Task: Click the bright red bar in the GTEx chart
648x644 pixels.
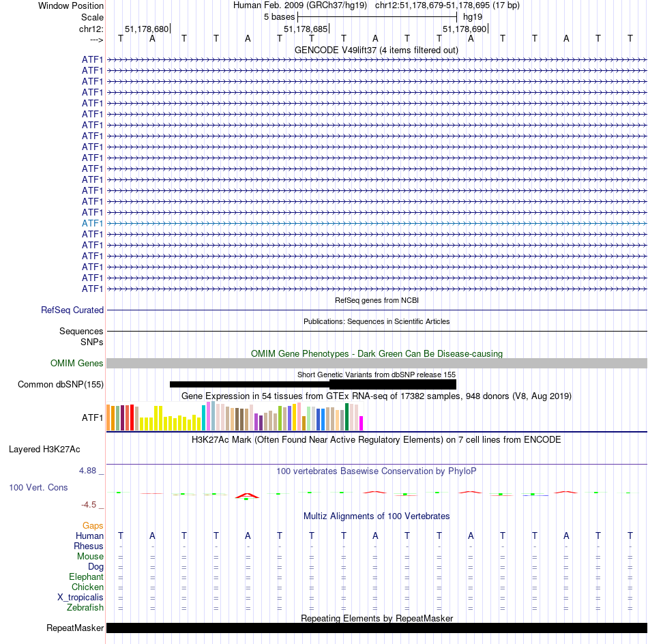Action: pos(132,418)
